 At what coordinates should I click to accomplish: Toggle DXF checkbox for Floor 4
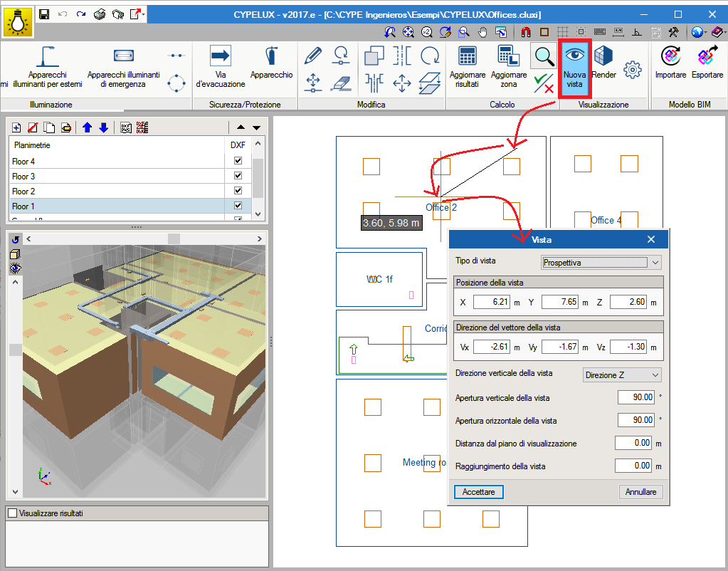238,161
